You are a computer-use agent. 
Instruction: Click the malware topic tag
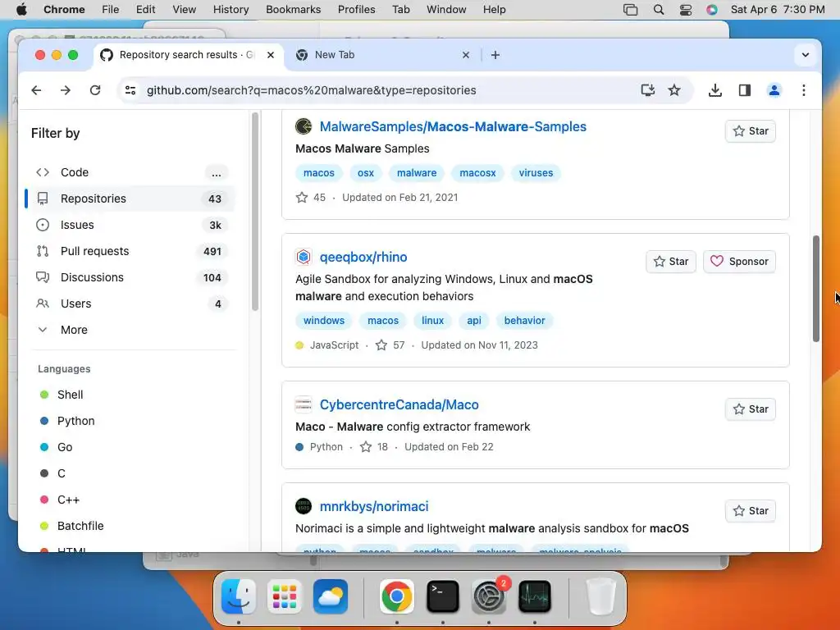[x=416, y=173]
